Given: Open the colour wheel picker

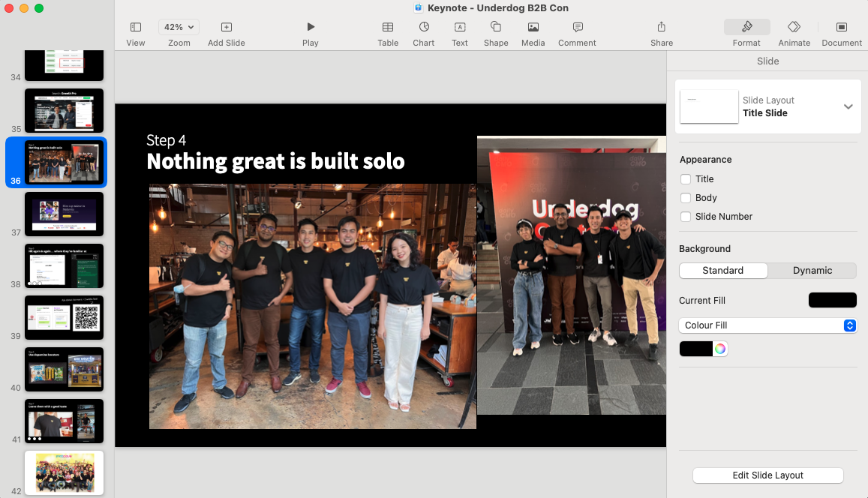Looking at the screenshot, I should 719,349.
